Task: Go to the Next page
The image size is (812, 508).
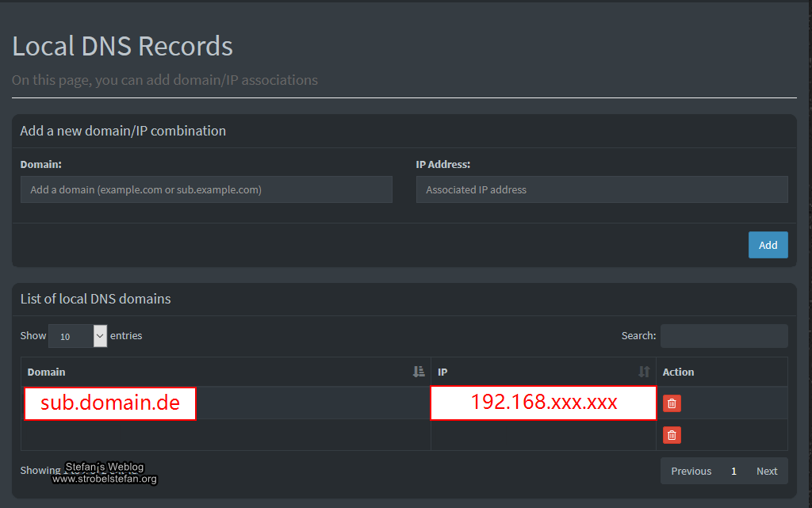Action: tap(766, 471)
